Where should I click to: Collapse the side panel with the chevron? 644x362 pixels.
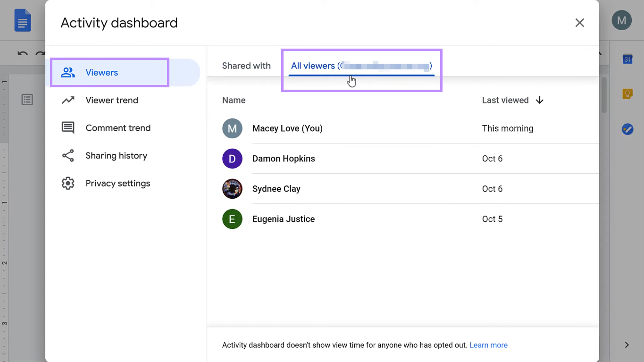click(x=627, y=345)
